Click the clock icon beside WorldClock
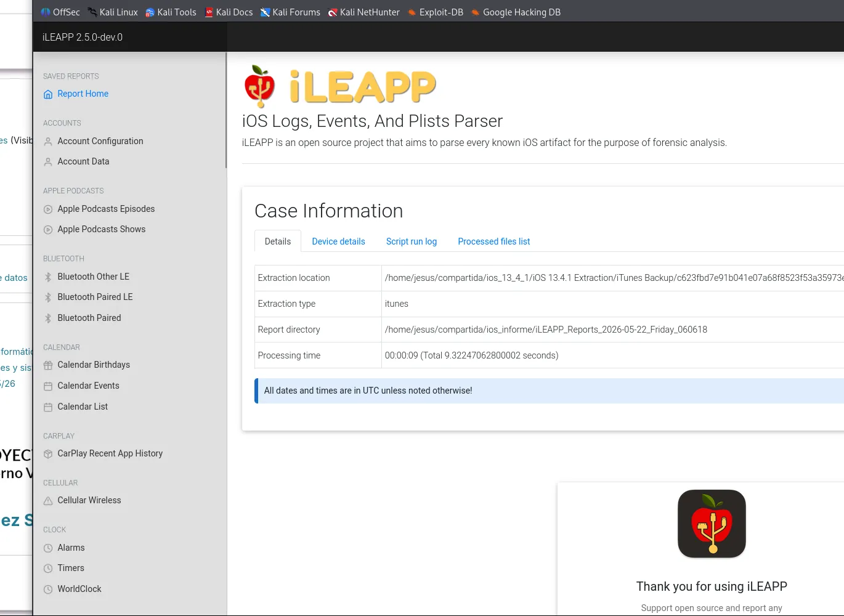This screenshot has width=844, height=616. pyautogui.click(x=48, y=590)
